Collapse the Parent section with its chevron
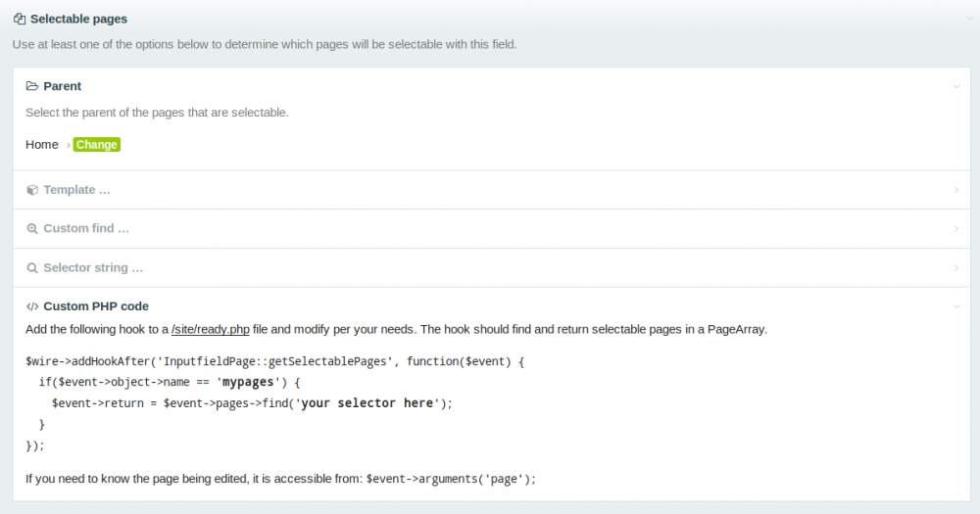This screenshot has width=980, height=514. point(956,86)
